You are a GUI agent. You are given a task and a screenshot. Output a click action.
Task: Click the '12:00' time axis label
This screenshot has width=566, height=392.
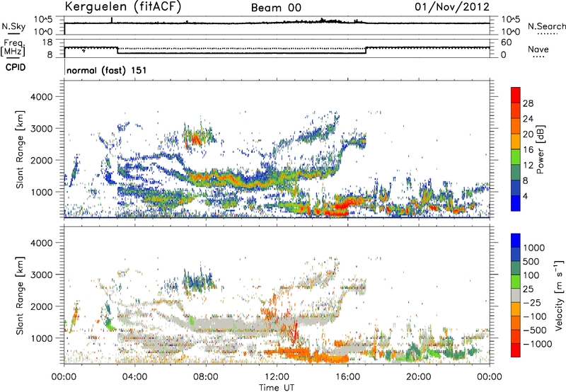coord(277,377)
